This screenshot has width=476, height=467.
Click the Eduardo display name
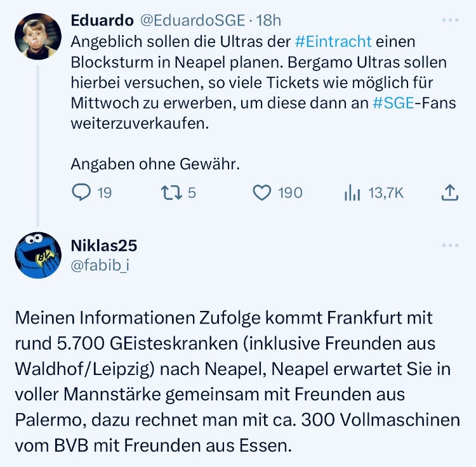tap(102, 20)
